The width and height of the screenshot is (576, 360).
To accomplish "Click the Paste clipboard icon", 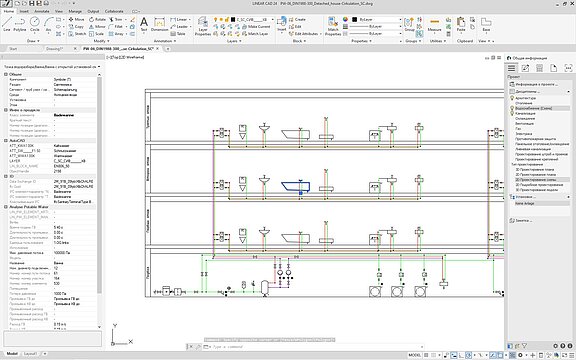I will click(x=461, y=24).
